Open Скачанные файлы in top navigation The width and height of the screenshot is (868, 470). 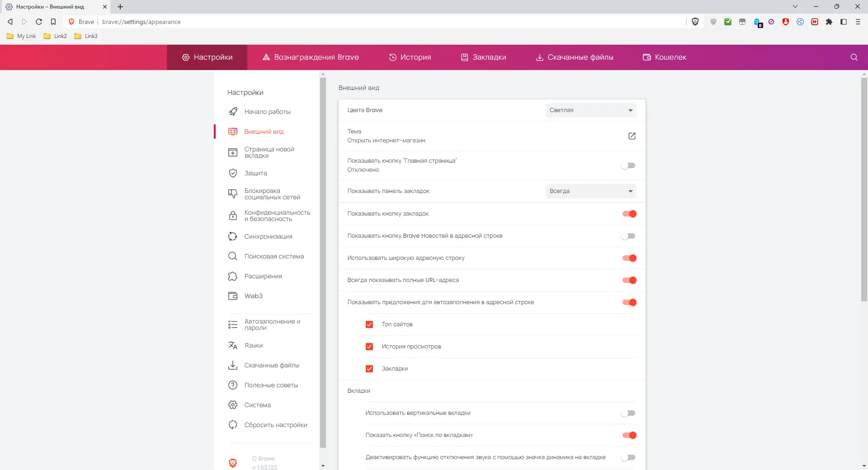click(x=575, y=57)
